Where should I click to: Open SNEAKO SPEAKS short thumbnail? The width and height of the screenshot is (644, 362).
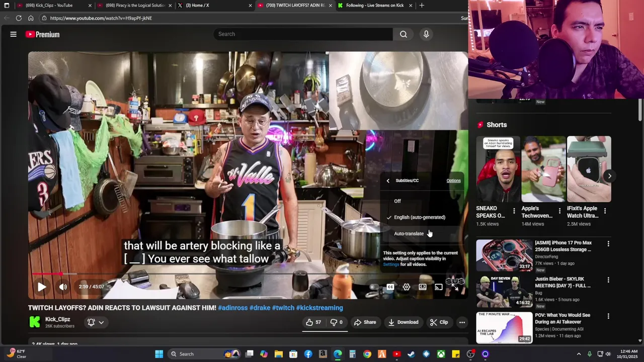498,169
